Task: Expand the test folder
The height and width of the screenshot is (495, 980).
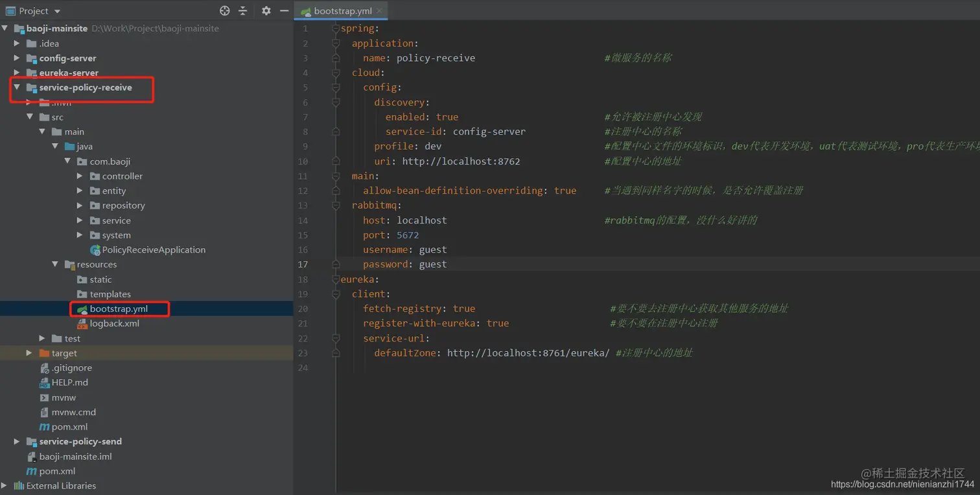Action: tap(42, 339)
